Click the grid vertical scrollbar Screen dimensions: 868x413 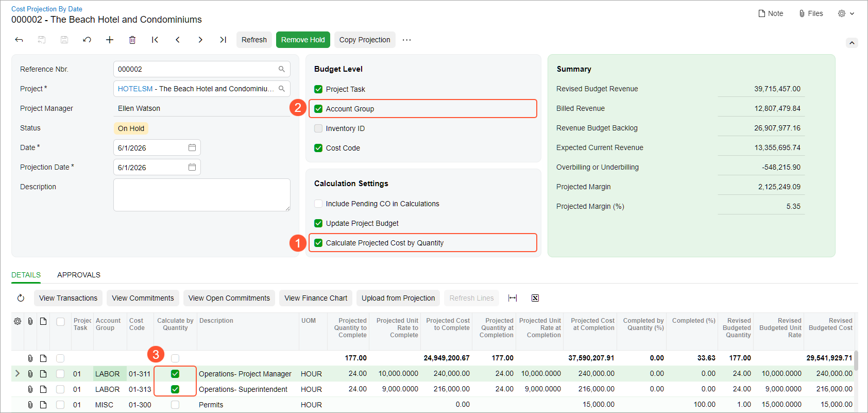click(x=856, y=361)
